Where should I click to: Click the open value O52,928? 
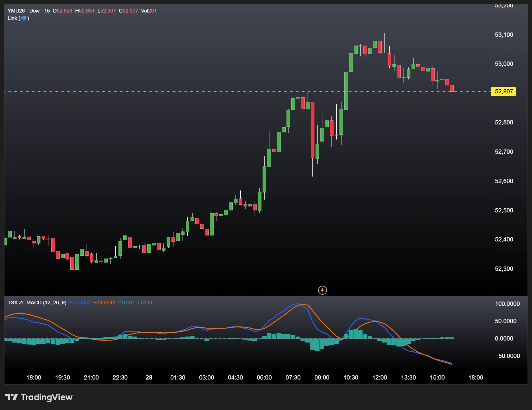point(62,11)
